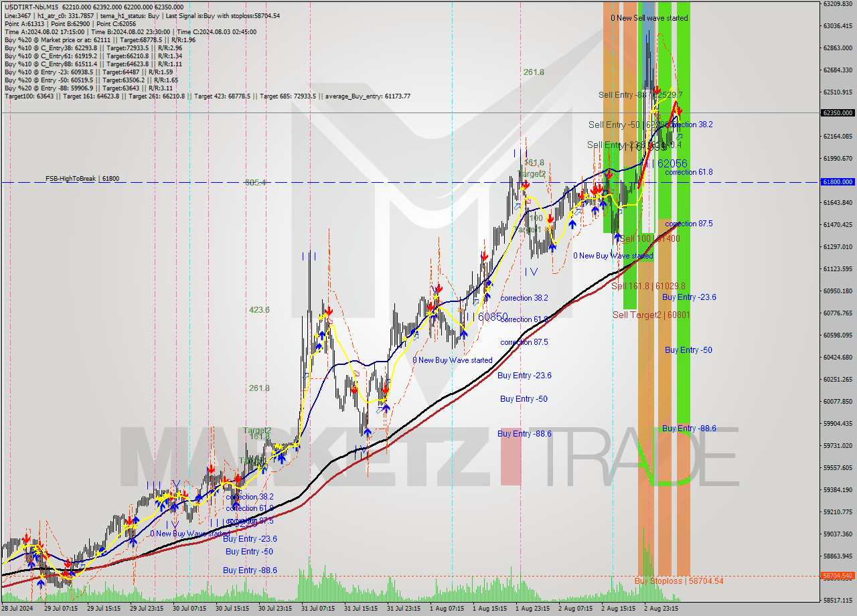This screenshot has height=616, width=857.
Task: Click the '28 Jul 2024' date on time axis
Action: (19, 609)
